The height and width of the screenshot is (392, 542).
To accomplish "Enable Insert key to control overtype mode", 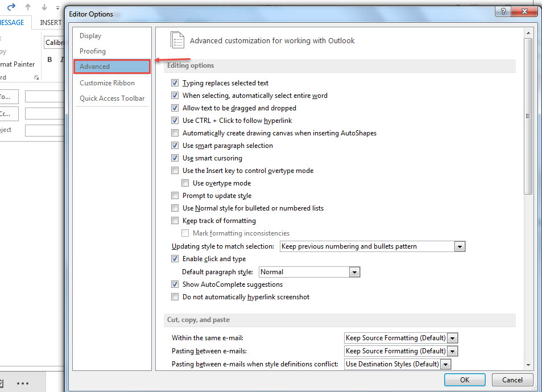I will 175,171.
